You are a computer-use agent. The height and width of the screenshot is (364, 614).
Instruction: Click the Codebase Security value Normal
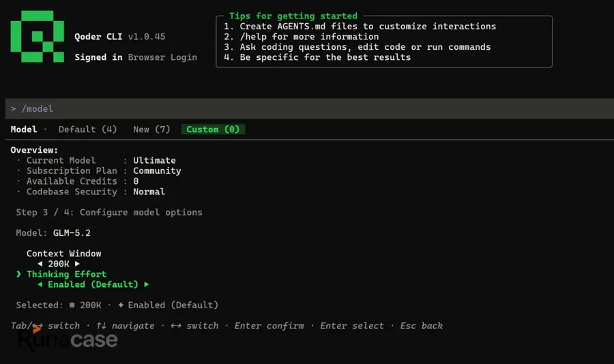tap(149, 192)
